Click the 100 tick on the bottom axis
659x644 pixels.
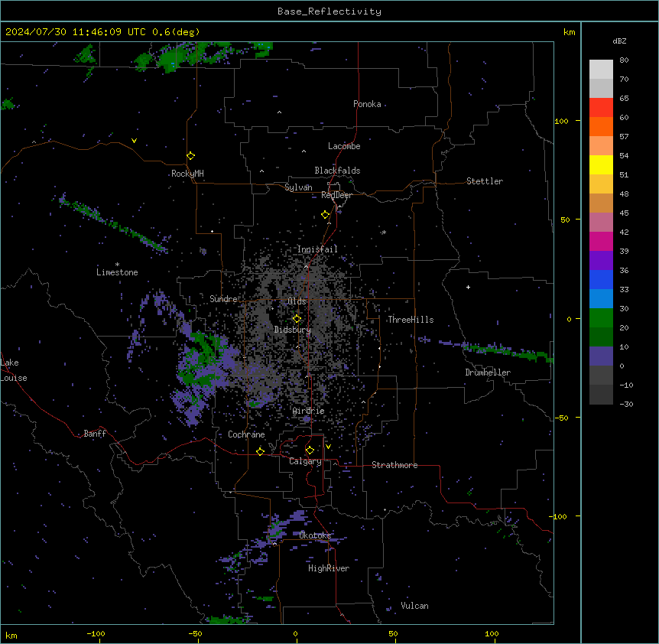pyautogui.click(x=492, y=633)
